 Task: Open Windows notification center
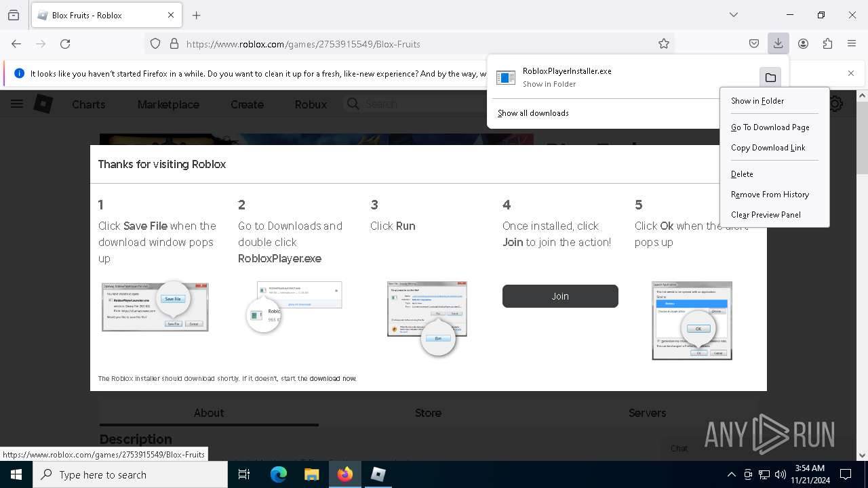[846, 474]
